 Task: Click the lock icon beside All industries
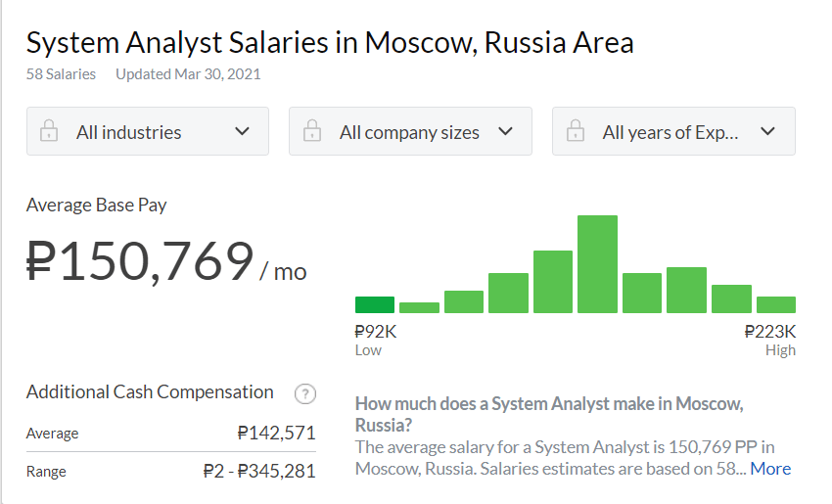coord(49,132)
